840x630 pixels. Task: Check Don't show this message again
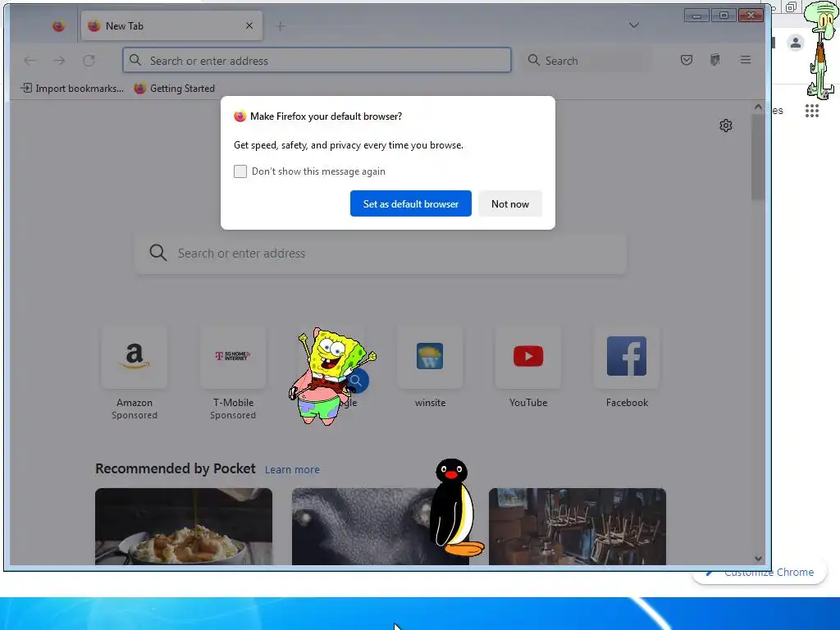click(x=240, y=171)
